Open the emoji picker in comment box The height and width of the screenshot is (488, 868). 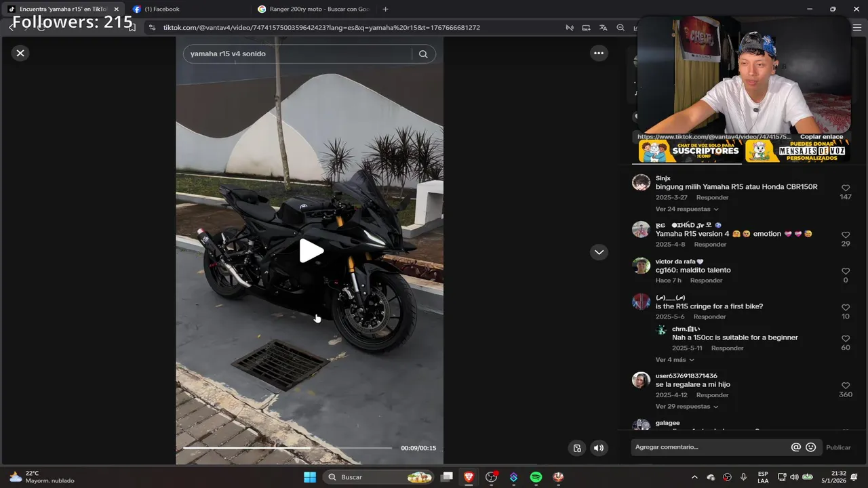(810, 447)
